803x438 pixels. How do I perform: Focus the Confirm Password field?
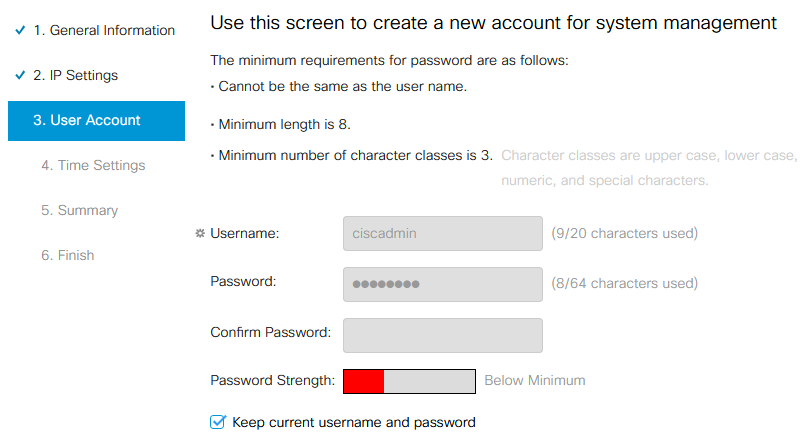point(443,336)
